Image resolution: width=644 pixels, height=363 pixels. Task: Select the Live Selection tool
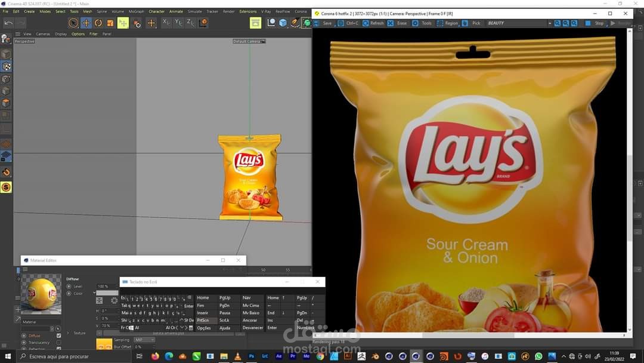click(x=73, y=23)
